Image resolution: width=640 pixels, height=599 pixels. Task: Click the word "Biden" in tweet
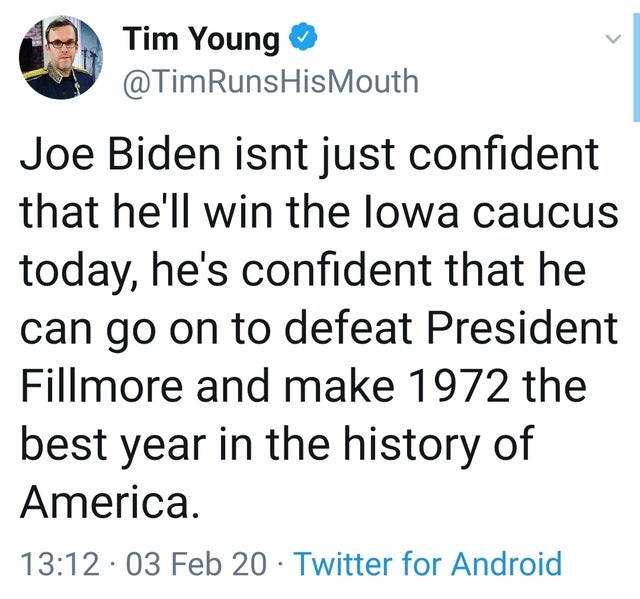[x=164, y=155]
